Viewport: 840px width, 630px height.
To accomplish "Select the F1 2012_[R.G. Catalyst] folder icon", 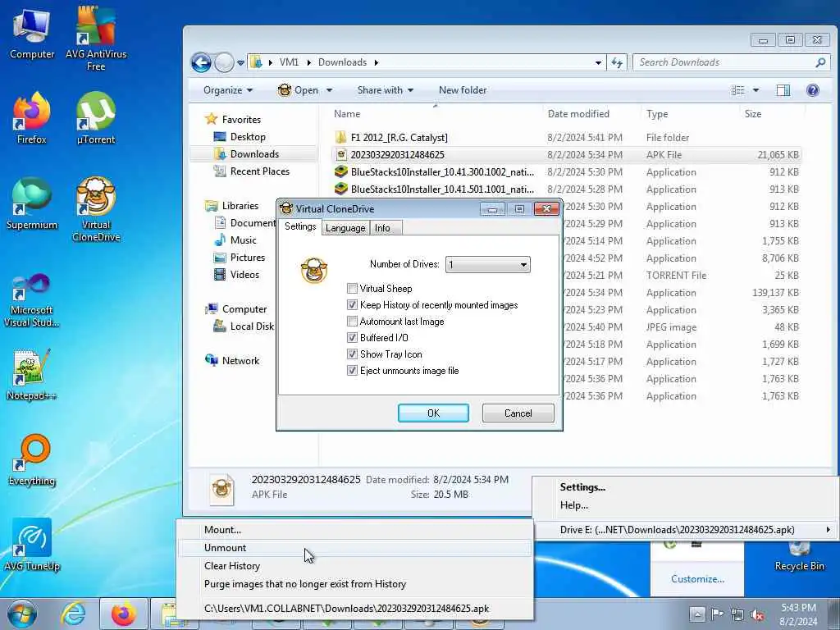I will (340, 137).
